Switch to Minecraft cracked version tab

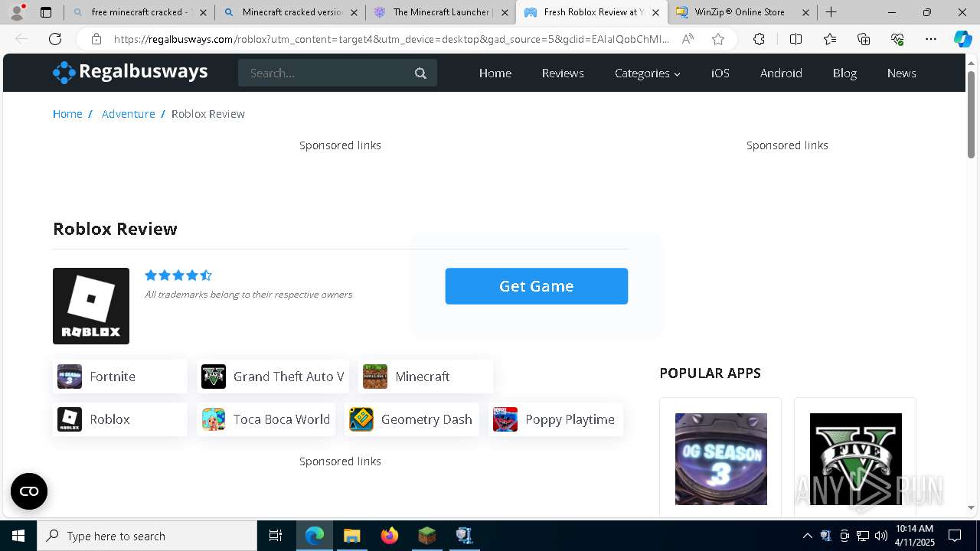(289, 12)
